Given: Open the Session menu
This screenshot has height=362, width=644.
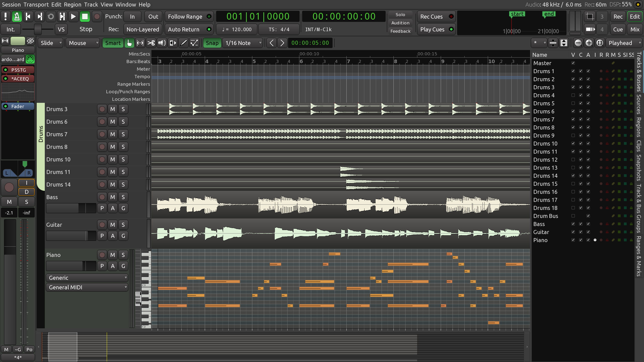Looking at the screenshot, I should 11,5.
